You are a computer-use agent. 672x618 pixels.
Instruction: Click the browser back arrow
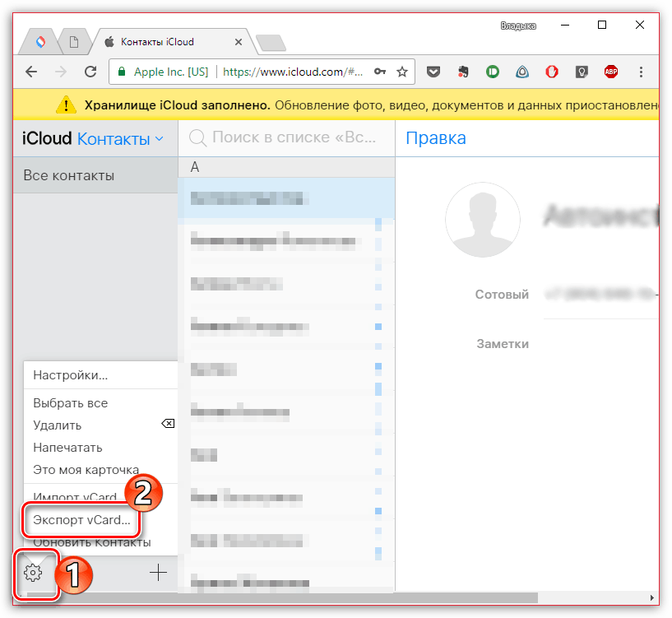click(x=31, y=72)
